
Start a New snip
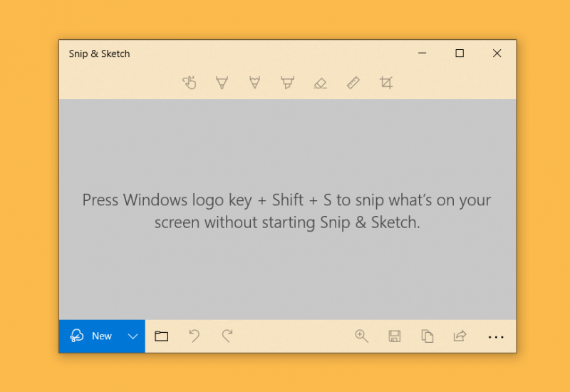click(91, 336)
